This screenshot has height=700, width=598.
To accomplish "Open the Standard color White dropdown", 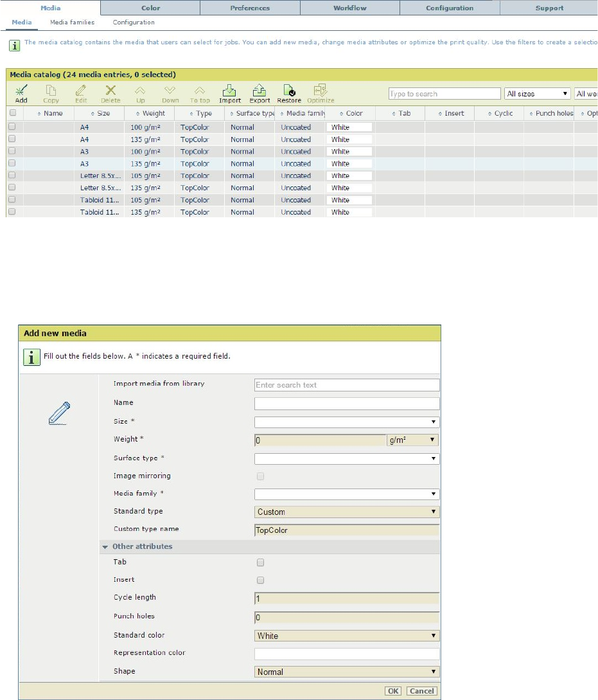I will point(347,636).
